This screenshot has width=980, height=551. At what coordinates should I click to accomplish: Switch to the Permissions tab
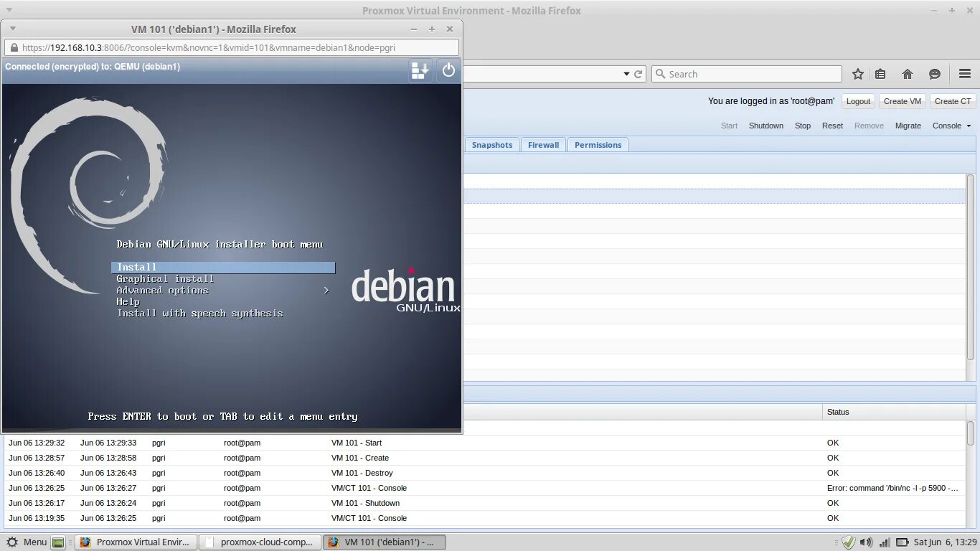(x=598, y=145)
